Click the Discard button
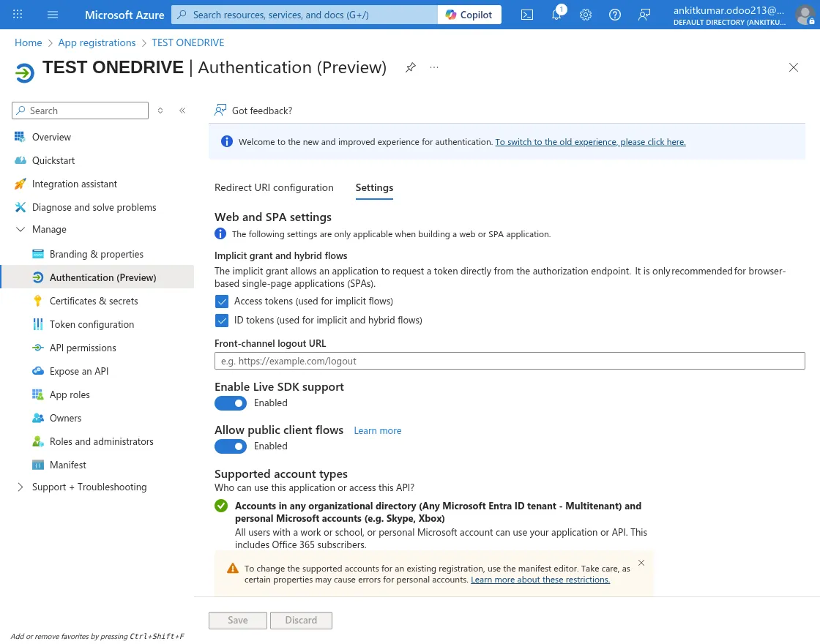Viewport: 820px width, 644px height. 301,620
